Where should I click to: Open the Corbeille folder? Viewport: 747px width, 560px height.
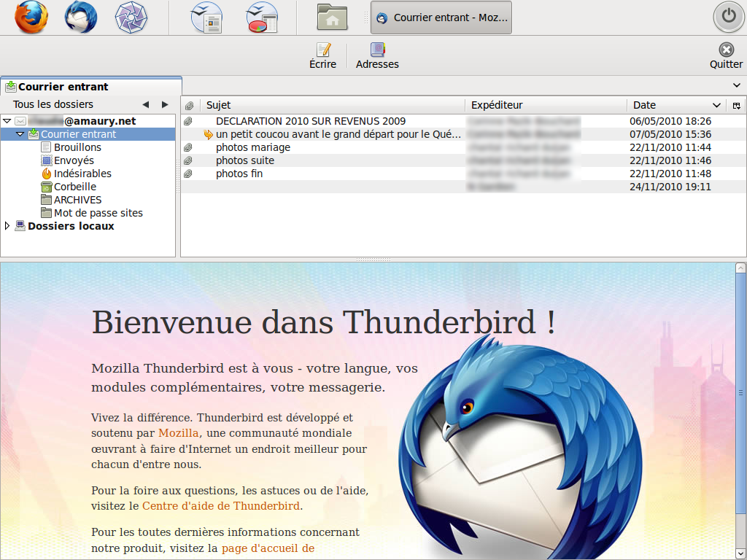click(x=75, y=187)
